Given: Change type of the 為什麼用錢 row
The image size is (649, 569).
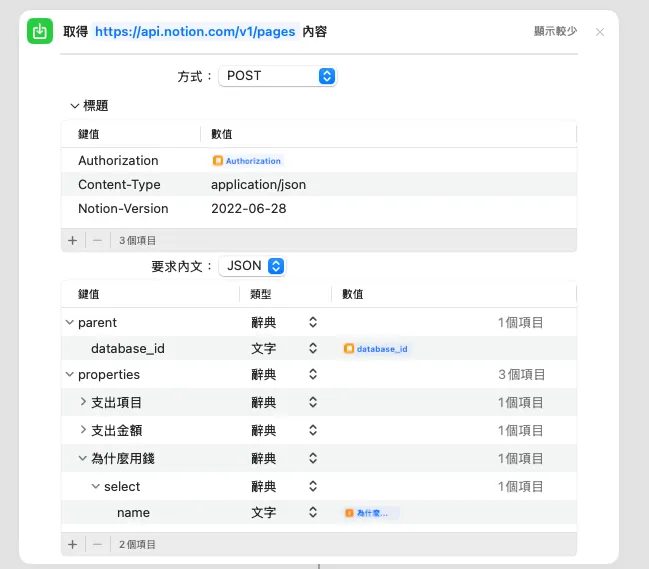Looking at the screenshot, I should coord(313,459).
